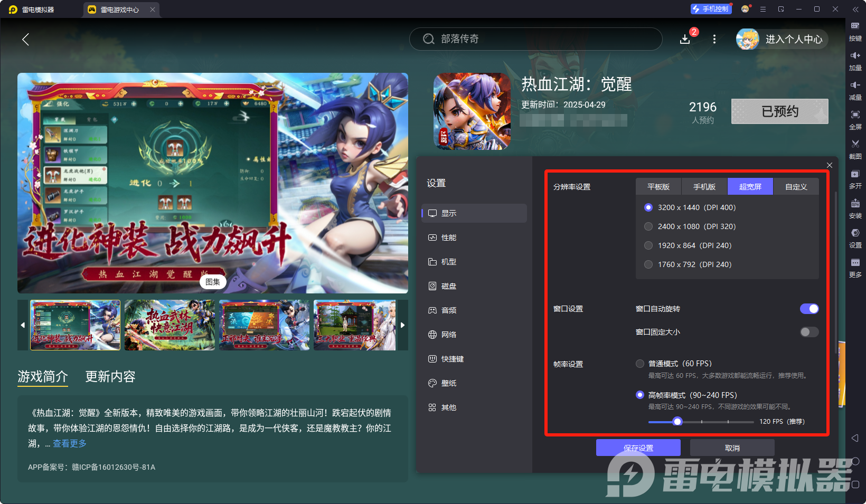
Task: Select 高帧率模式 (90~240 FPS) option
Action: (x=640, y=395)
